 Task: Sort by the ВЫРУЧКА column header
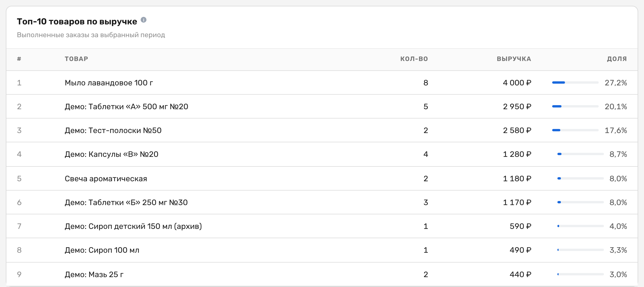514,59
